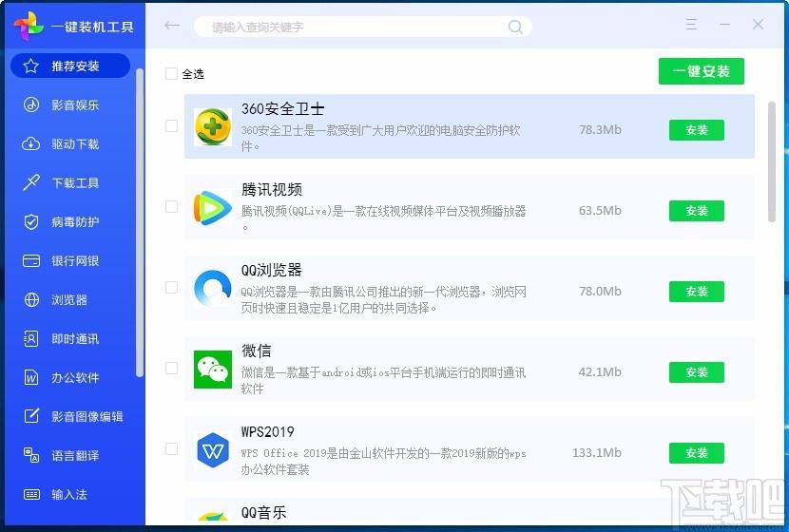Check the box for 微信
The width and height of the screenshot is (789, 532).
(172, 368)
